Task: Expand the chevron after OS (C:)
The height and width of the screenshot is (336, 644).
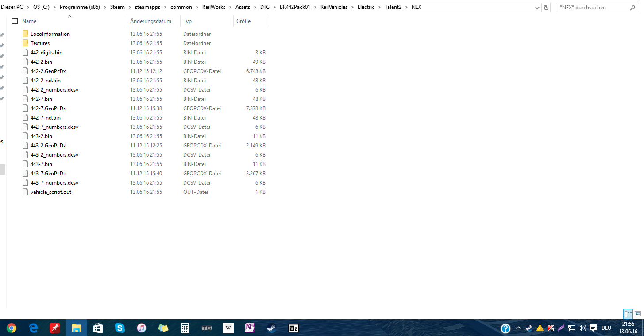Action: 54,8
